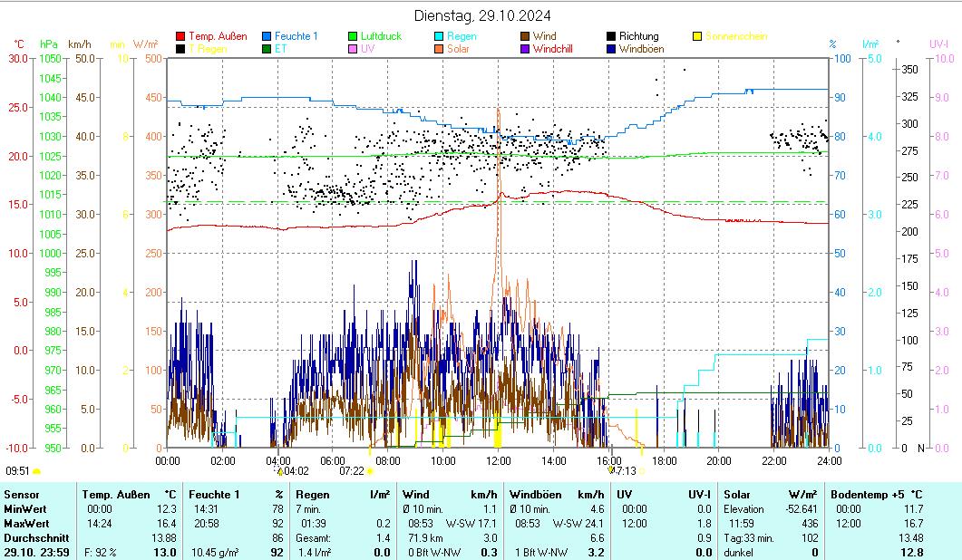Click the yellow Sonnenschein legend square
962x560 pixels.
pos(697,36)
